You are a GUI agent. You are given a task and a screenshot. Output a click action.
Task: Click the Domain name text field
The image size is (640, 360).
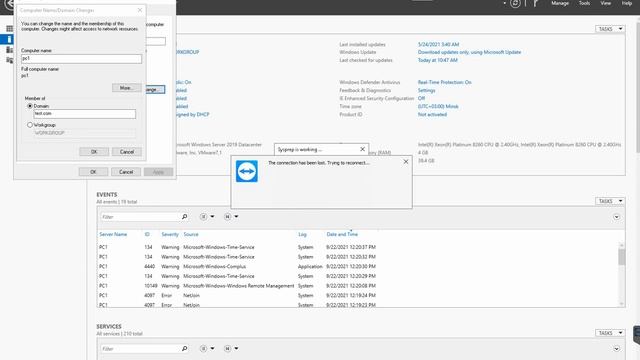click(x=84, y=114)
